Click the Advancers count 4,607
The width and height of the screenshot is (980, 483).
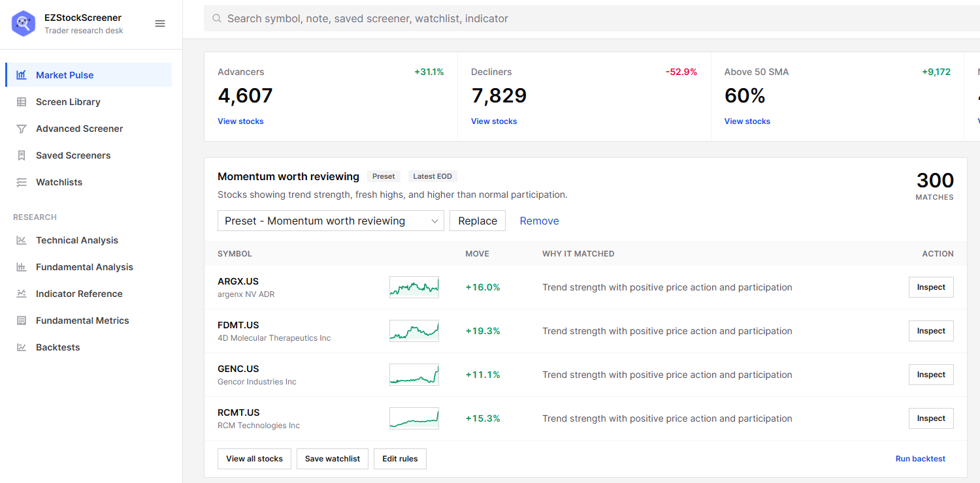[x=245, y=96]
